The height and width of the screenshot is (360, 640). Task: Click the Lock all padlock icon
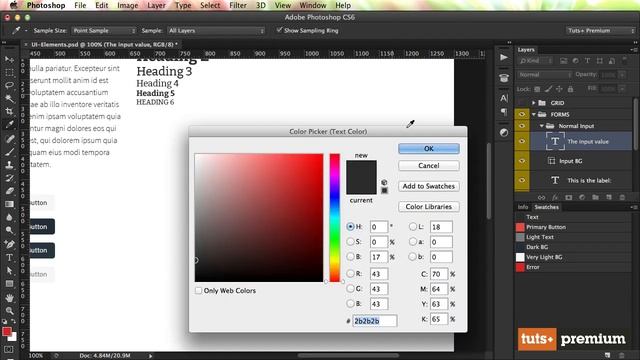click(x=571, y=89)
